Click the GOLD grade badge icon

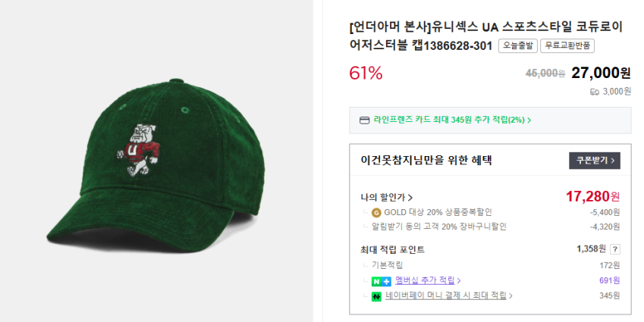point(376,212)
